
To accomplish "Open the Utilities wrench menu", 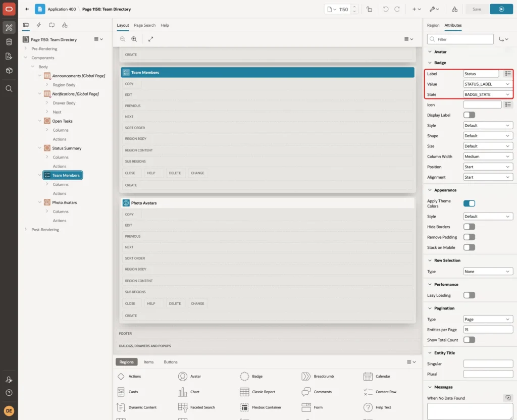I will point(434,9).
